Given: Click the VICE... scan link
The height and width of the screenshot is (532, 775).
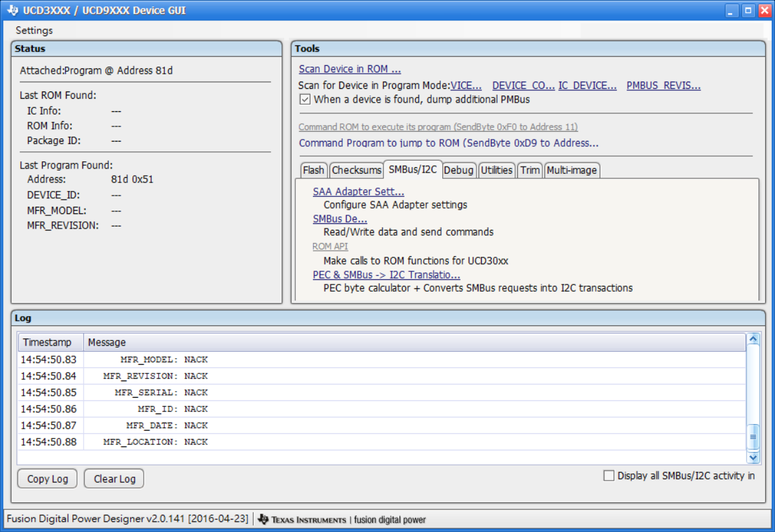Looking at the screenshot, I should (465, 85).
